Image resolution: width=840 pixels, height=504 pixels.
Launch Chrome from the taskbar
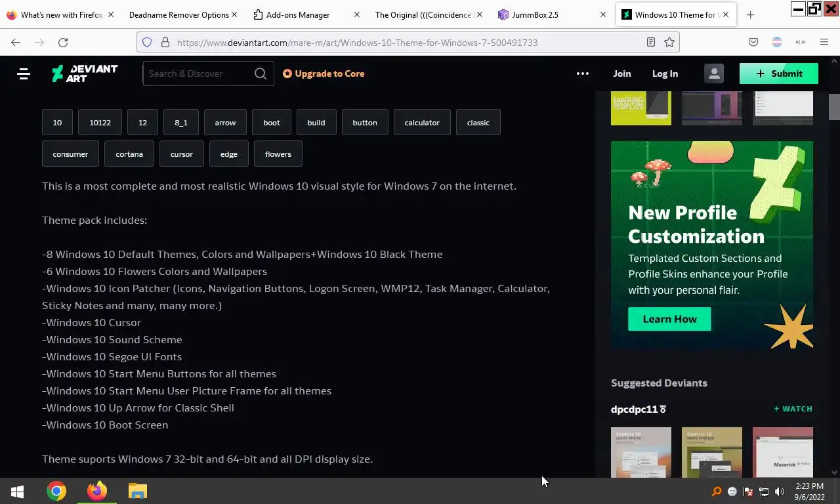point(56,491)
